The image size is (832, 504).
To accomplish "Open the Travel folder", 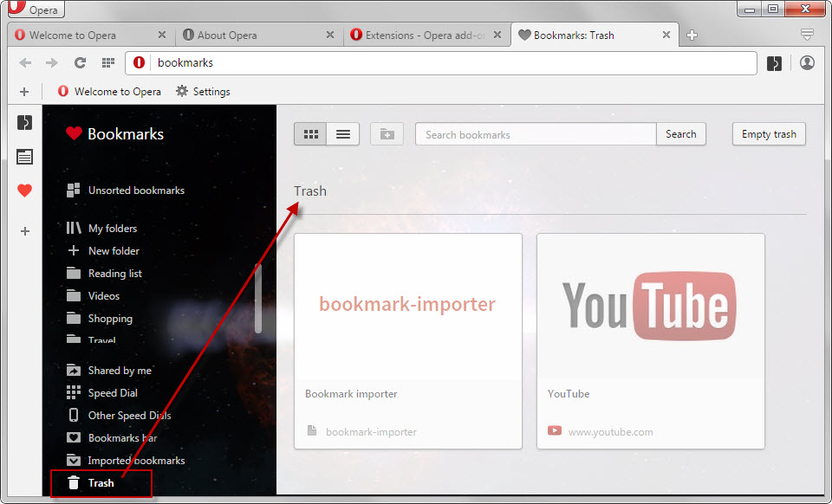I will click(x=91, y=339).
